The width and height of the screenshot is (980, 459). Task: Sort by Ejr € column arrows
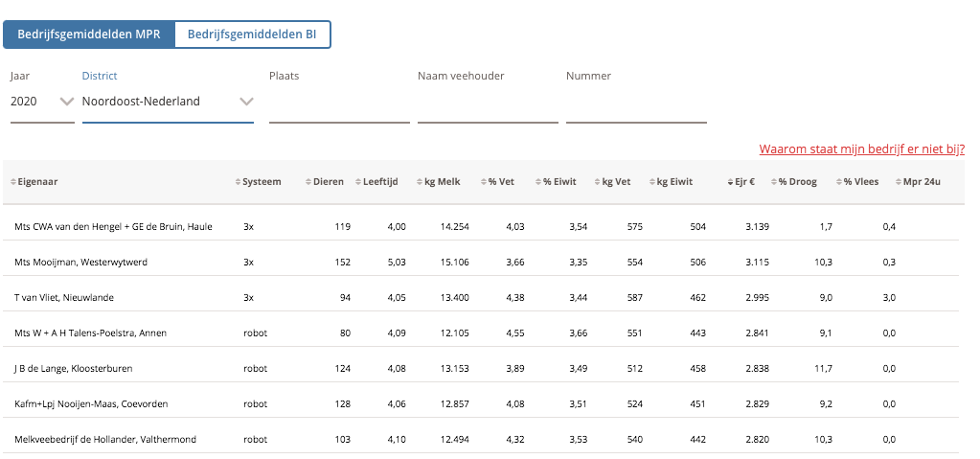731,182
